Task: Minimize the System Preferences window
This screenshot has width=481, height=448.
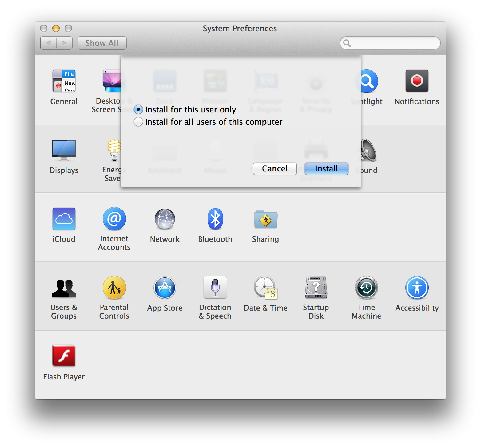Action: pyautogui.click(x=56, y=28)
